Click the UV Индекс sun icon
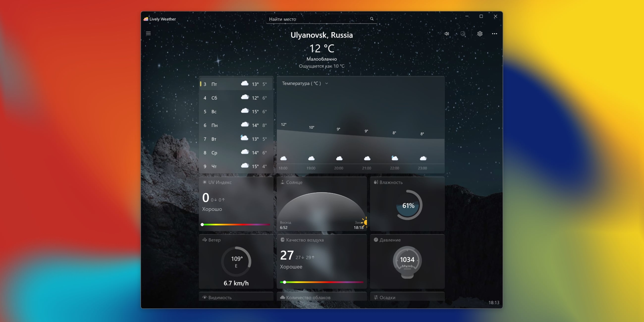 click(205, 182)
